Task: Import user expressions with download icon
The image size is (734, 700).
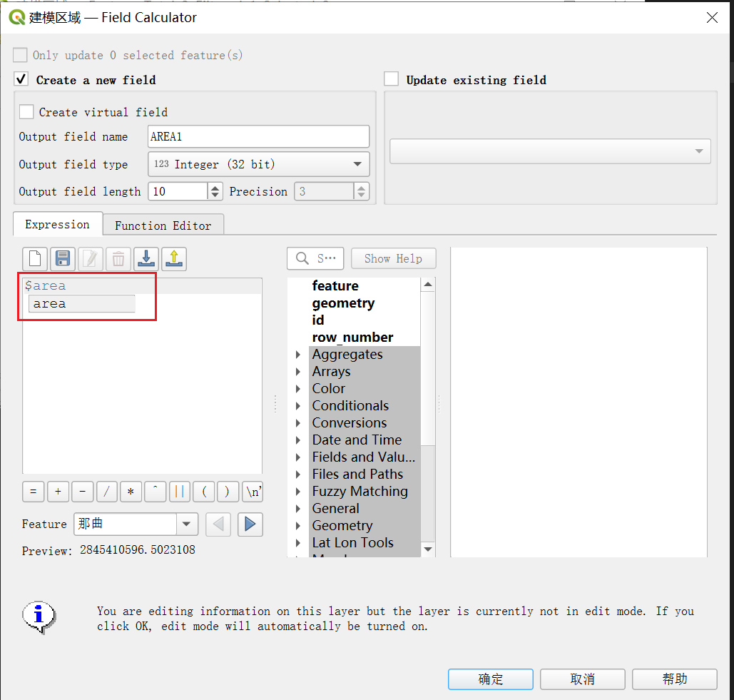Action: tap(146, 258)
